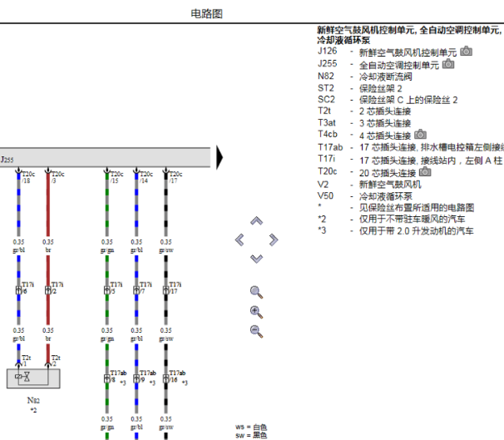The height and width of the screenshot is (440, 504).
Task: Select the N82 coolant shut-off valve symbol
Action: click(33, 378)
